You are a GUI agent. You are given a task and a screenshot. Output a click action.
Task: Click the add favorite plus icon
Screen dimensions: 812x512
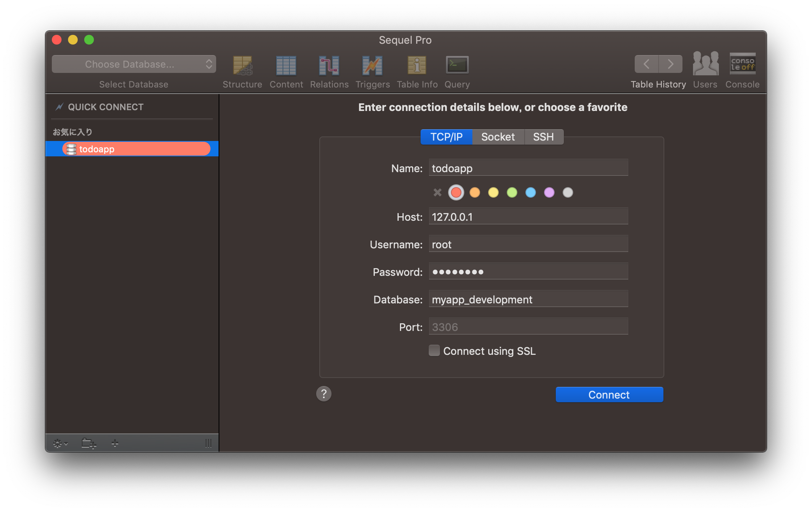point(115,443)
